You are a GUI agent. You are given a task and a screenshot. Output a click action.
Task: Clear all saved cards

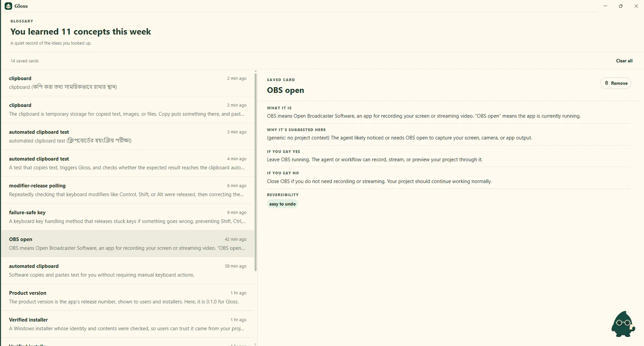click(x=624, y=61)
